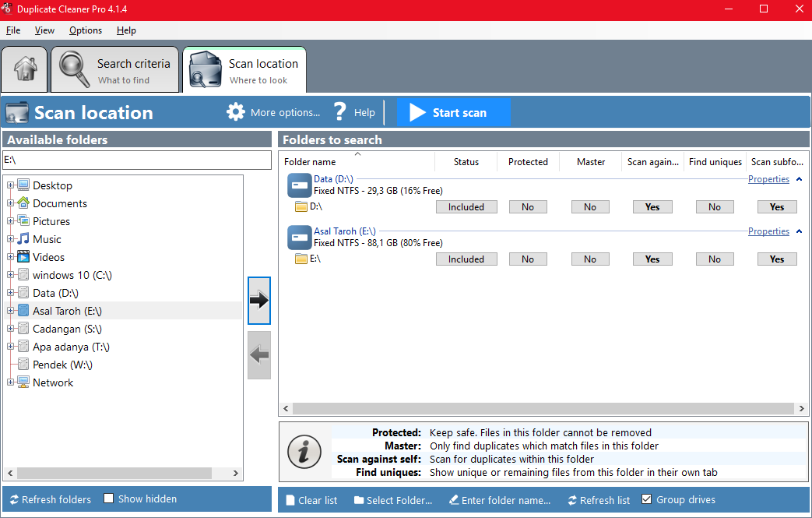Click the windows 10 (C:\) drive icon
Image resolution: width=812 pixels, height=518 pixels.
pyautogui.click(x=23, y=274)
